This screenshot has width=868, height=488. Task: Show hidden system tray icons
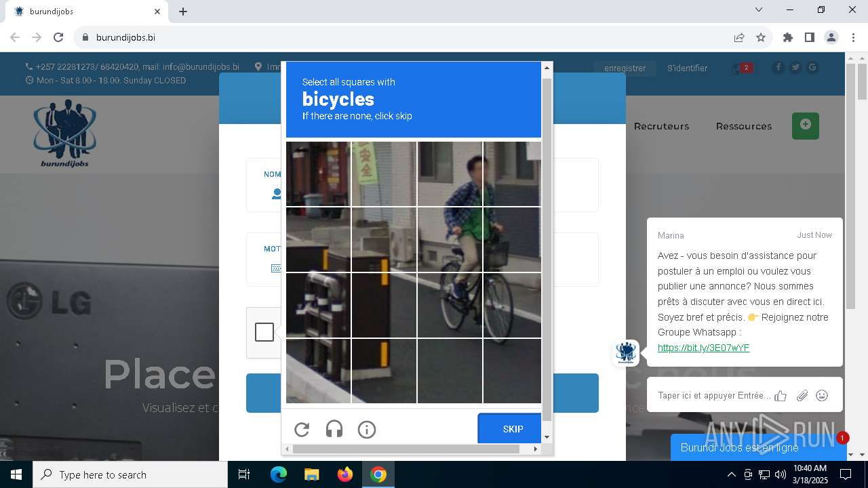(x=731, y=474)
